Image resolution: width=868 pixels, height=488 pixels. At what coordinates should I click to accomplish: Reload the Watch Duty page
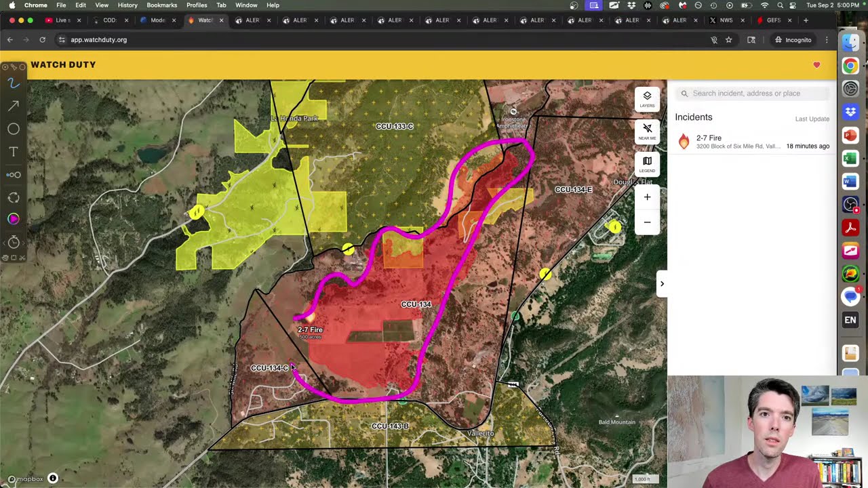42,40
